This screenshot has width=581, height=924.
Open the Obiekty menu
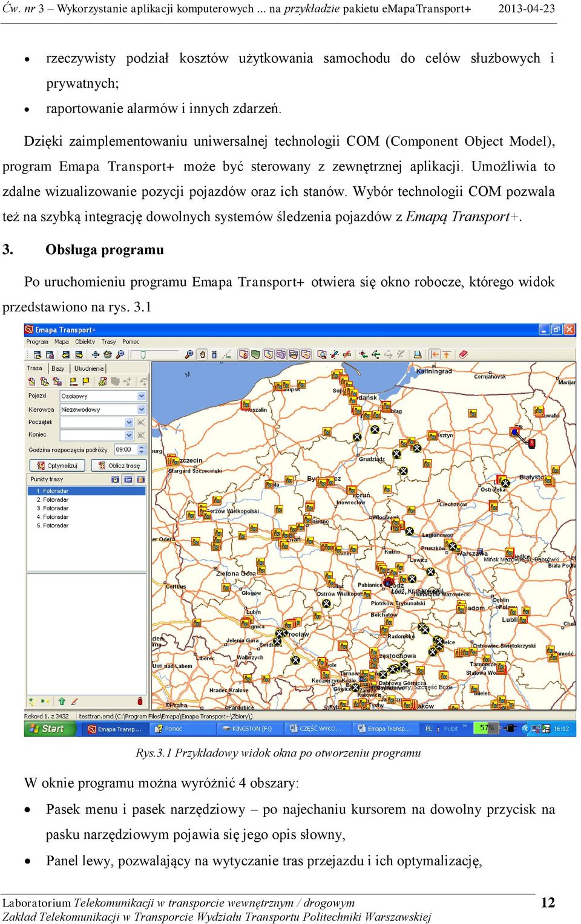tap(85, 342)
